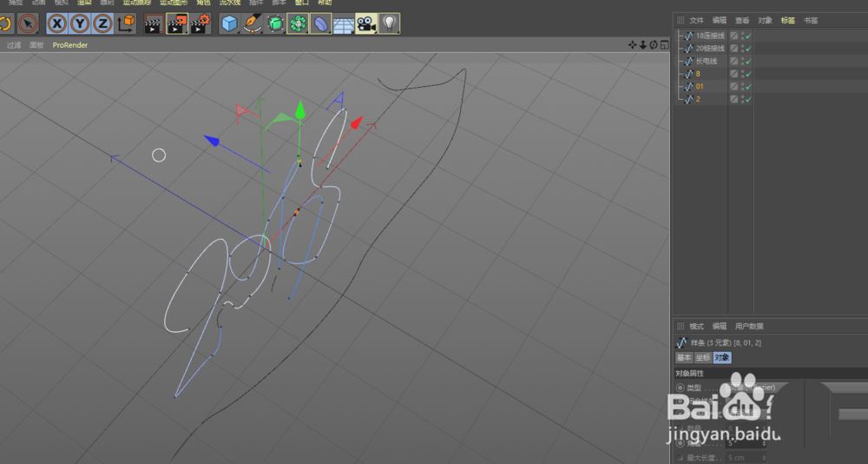
Task: Toggle layer box of 20链接线 object
Action: [734, 49]
